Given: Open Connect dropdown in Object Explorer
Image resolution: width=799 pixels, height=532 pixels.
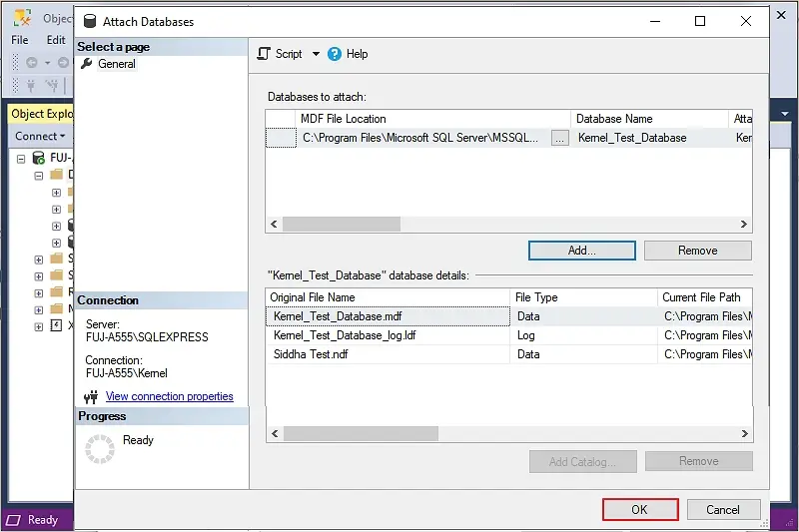Looking at the screenshot, I should [40, 137].
